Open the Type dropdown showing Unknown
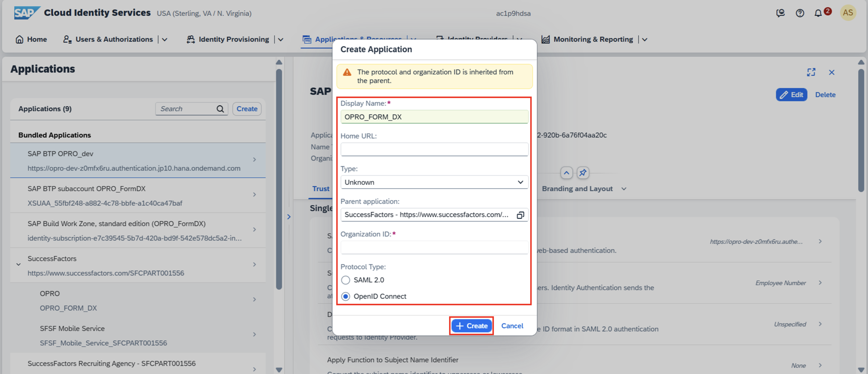Screen dimensions: 868x374 click(x=434, y=182)
